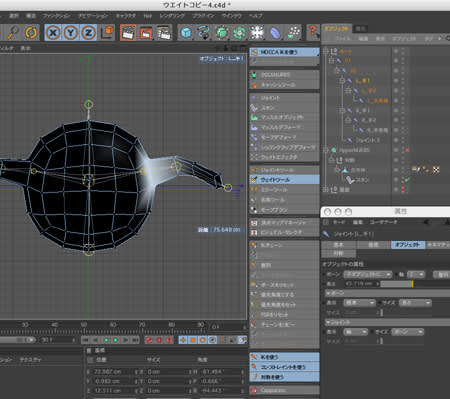Add a Cube primitive from toolbar
The image size is (450, 399).
tap(186, 33)
